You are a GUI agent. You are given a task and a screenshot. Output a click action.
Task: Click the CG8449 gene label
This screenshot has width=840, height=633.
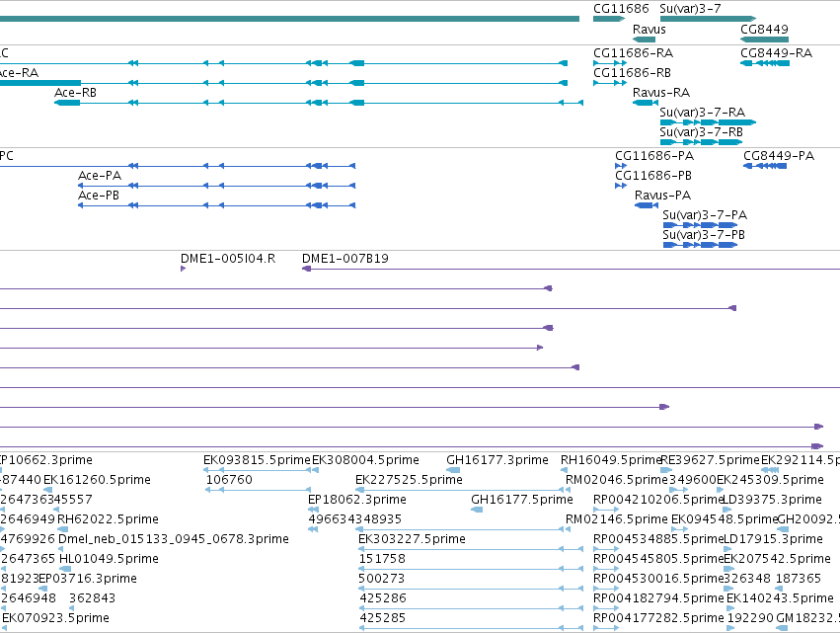coord(764,29)
